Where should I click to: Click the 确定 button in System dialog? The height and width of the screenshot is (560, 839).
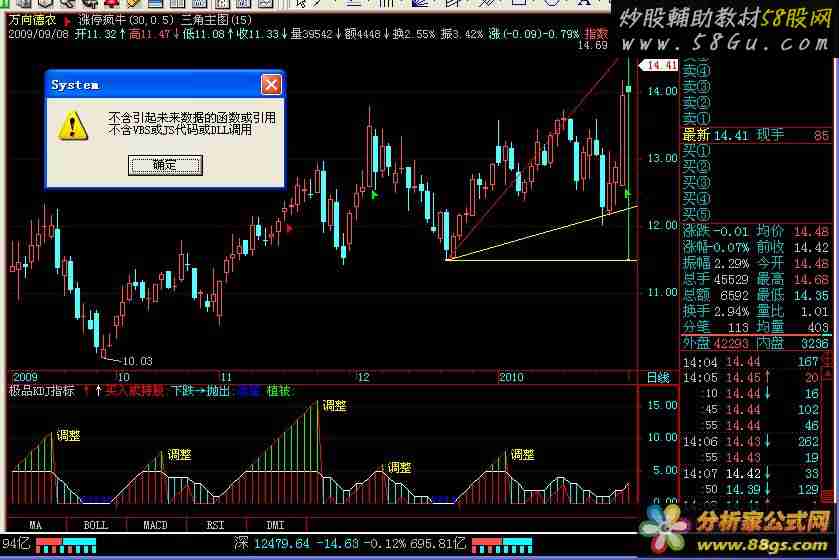[165, 165]
